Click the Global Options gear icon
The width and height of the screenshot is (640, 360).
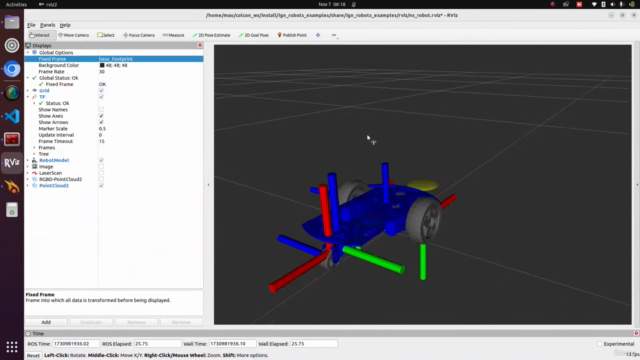tap(35, 52)
